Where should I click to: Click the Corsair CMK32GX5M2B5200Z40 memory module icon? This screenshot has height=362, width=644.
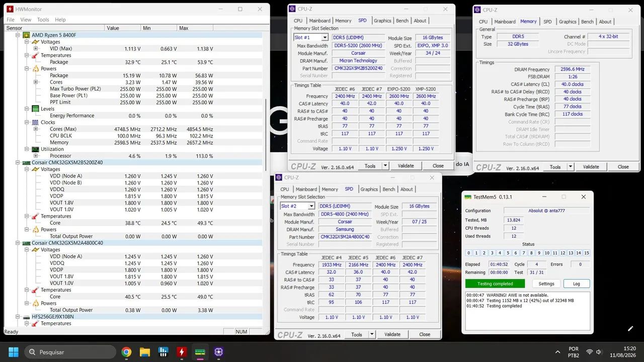pos(27,162)
